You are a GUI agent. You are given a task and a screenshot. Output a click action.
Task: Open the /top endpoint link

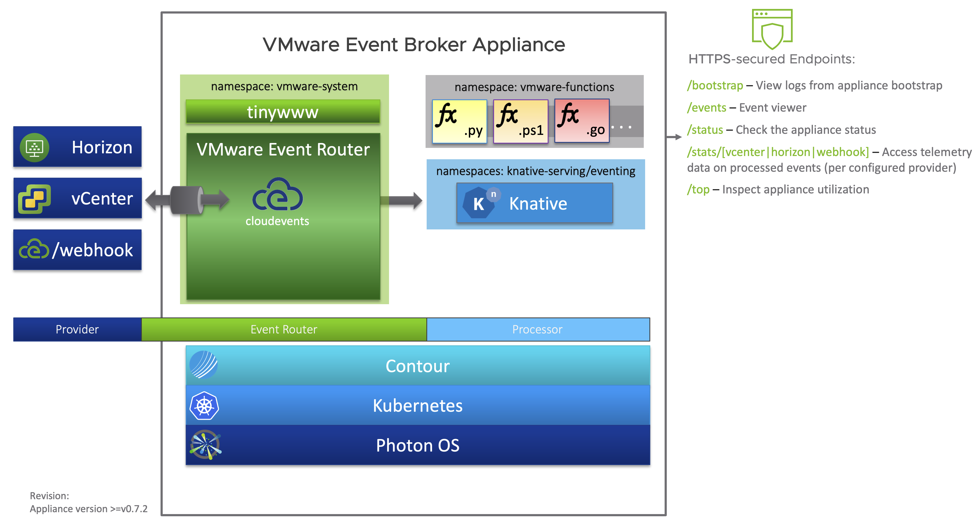[698, 190]
